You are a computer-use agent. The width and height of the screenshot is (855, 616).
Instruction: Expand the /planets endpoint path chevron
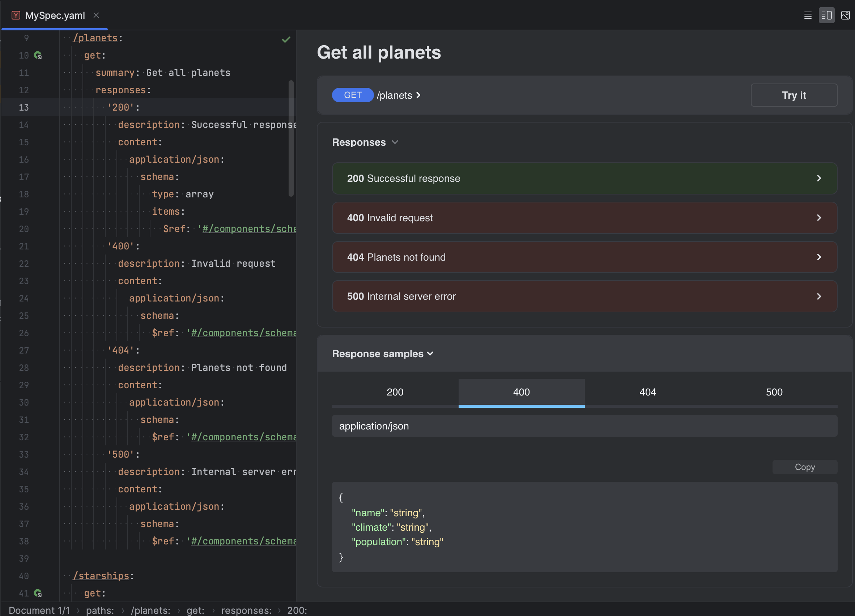pos(418,95)
